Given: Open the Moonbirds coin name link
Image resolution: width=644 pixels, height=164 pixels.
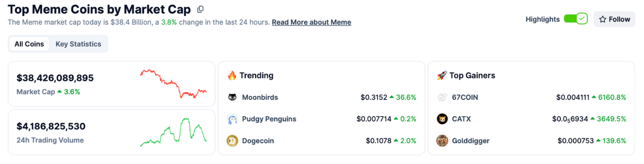Looking at the screenshot, I should (260, 97).
